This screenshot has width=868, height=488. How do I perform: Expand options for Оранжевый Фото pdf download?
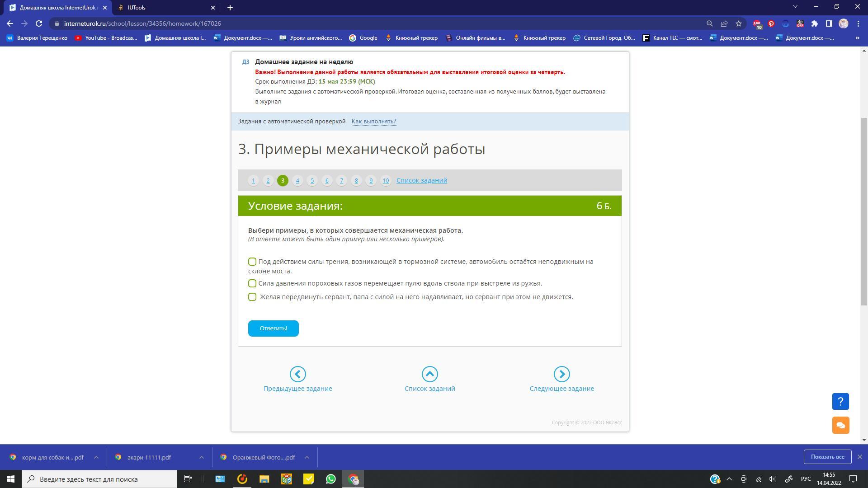307,457
